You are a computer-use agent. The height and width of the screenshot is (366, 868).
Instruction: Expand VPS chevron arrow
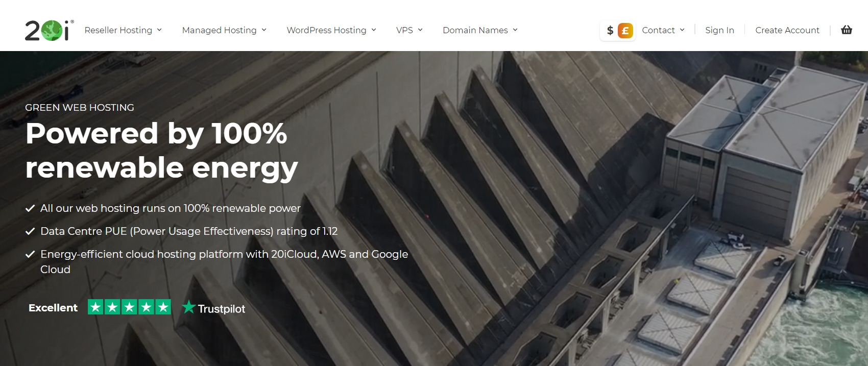tap(420, 30)
